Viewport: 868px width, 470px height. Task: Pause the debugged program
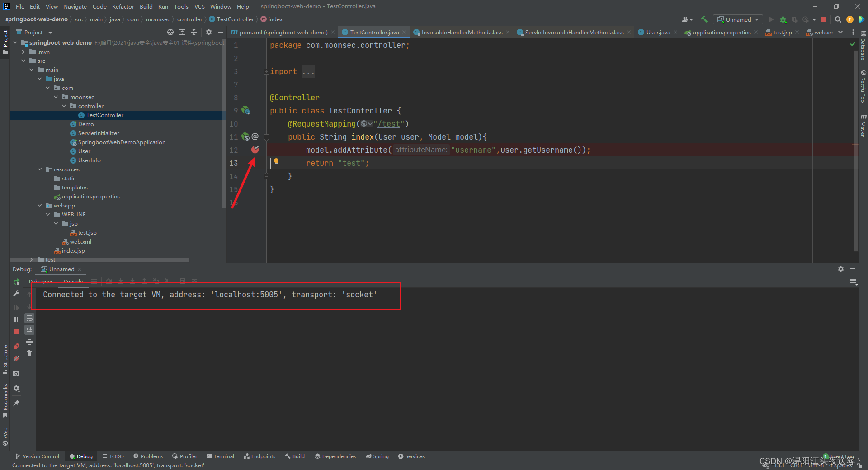(x=16, y=320)
